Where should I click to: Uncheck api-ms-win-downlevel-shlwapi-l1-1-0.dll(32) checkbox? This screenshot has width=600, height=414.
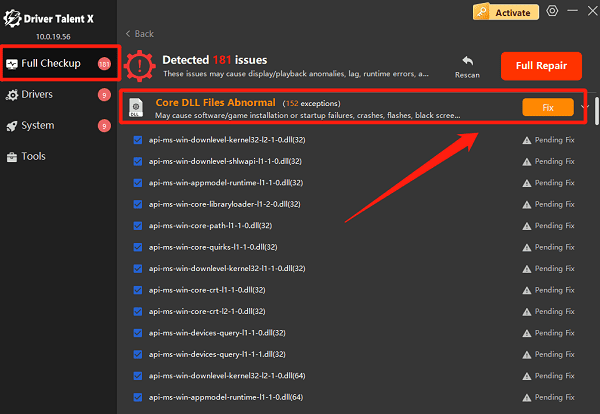click(138, 162)
